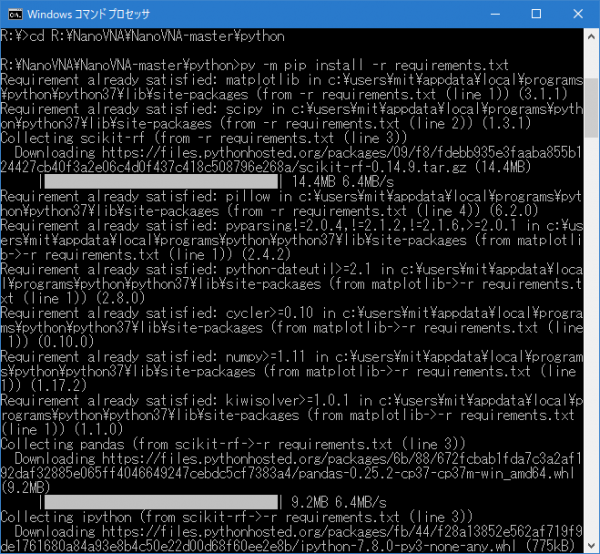Click the '(3.1.1)' matplotlib version text

tap(543, 95)
